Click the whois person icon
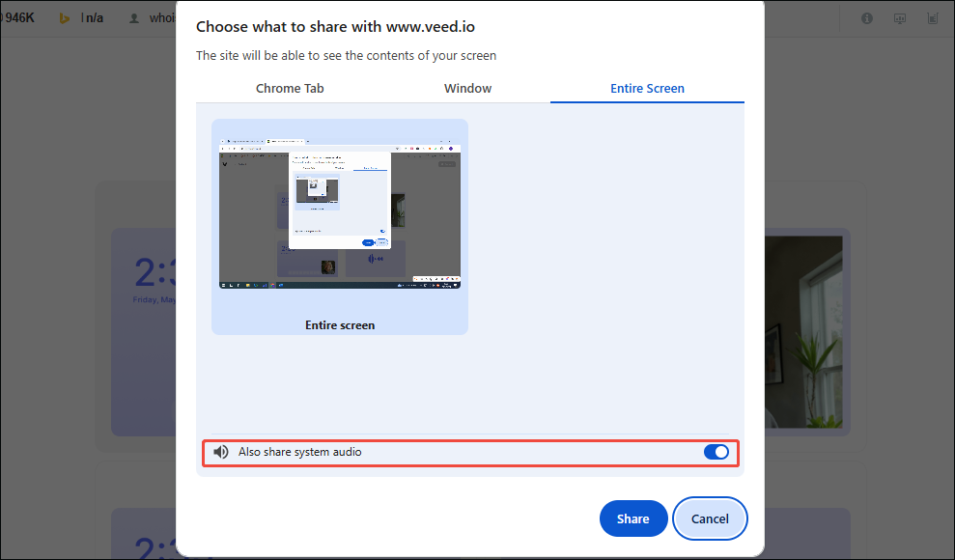This screenshot has width=955, height=560. [x=134, y=17]
